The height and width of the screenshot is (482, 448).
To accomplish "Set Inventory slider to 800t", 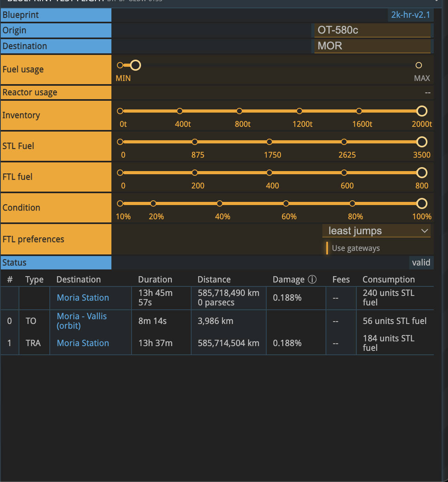I will [x=239, y=111].
